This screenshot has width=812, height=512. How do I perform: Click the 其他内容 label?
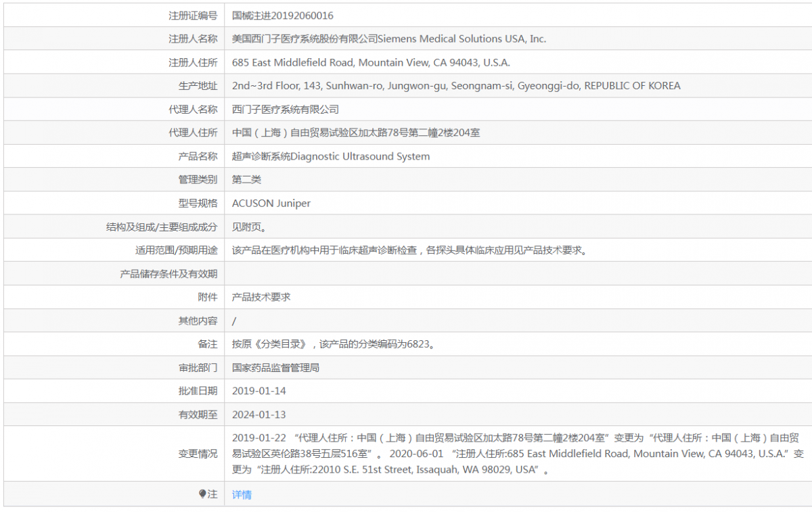tap(198, 321)
